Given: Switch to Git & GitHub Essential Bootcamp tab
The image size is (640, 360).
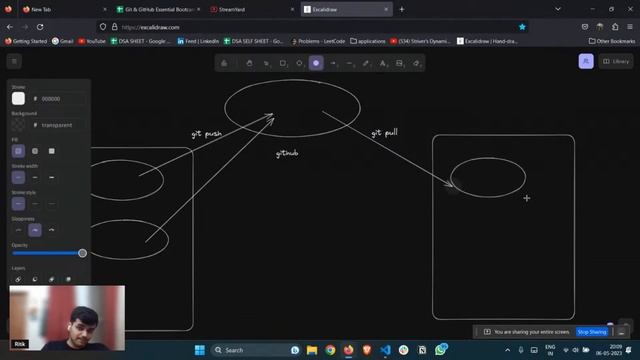Looking at the screenshot, I should [x=158, y=9].
